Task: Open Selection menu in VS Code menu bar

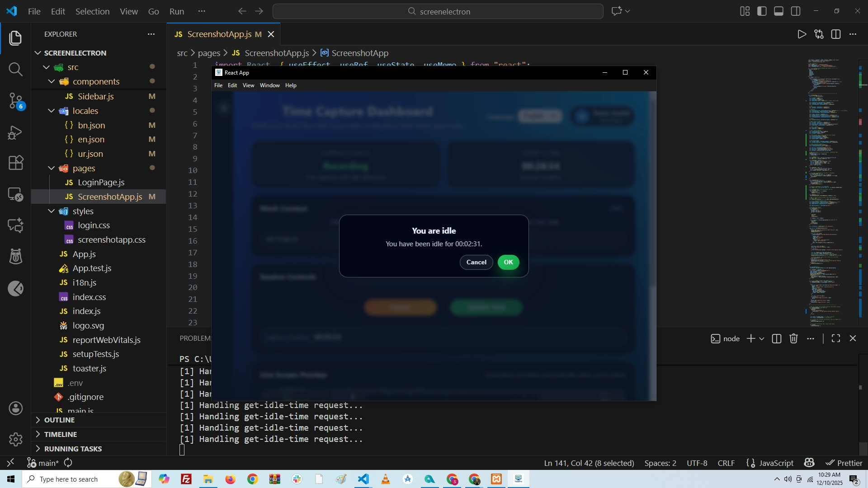Action: [x=92, y=11]
